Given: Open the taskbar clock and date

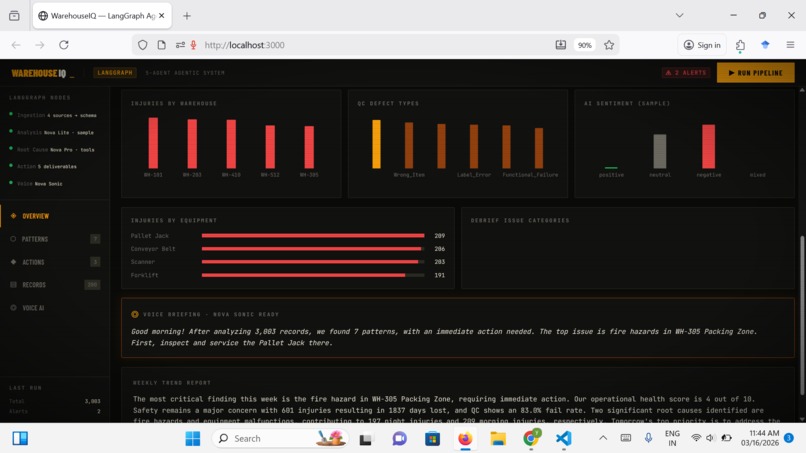Looking at the screenshot, I should point(760,438).
